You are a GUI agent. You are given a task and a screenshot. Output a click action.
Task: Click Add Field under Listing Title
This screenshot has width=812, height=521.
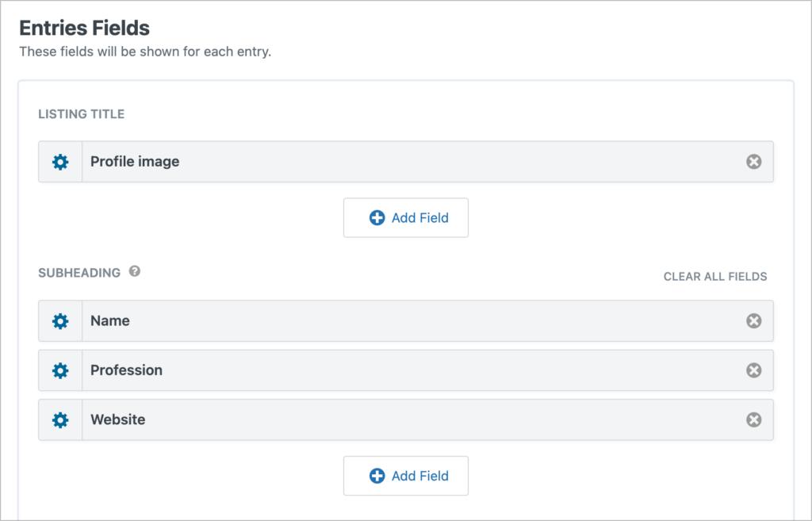click(405, 217)
